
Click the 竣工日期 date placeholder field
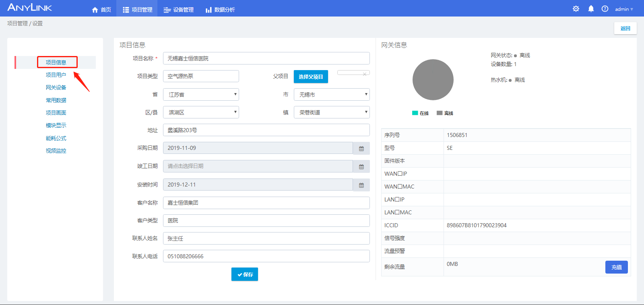click(x=258, y=166)
